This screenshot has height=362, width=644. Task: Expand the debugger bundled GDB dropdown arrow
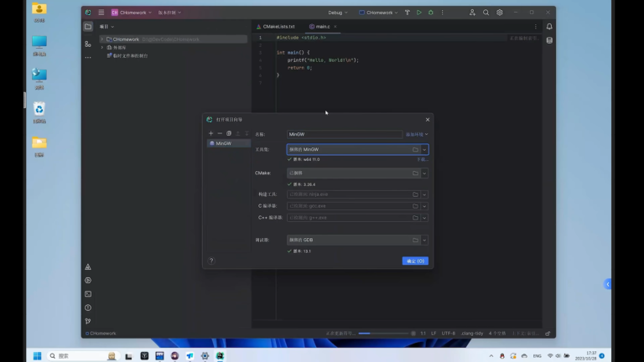click(x=424, y=240)
